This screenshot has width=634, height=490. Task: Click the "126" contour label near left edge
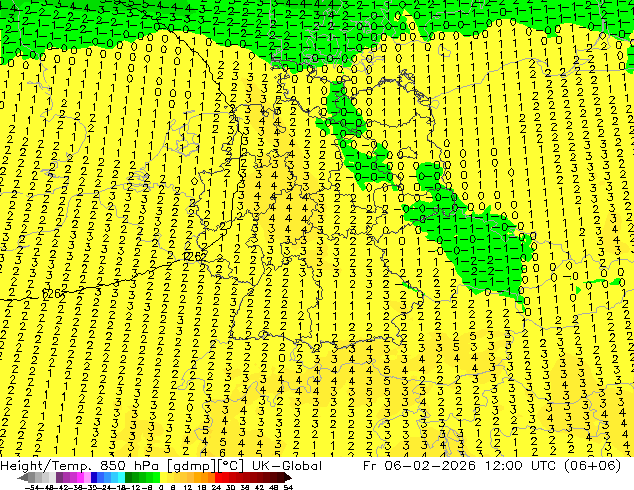click(53, 295)
